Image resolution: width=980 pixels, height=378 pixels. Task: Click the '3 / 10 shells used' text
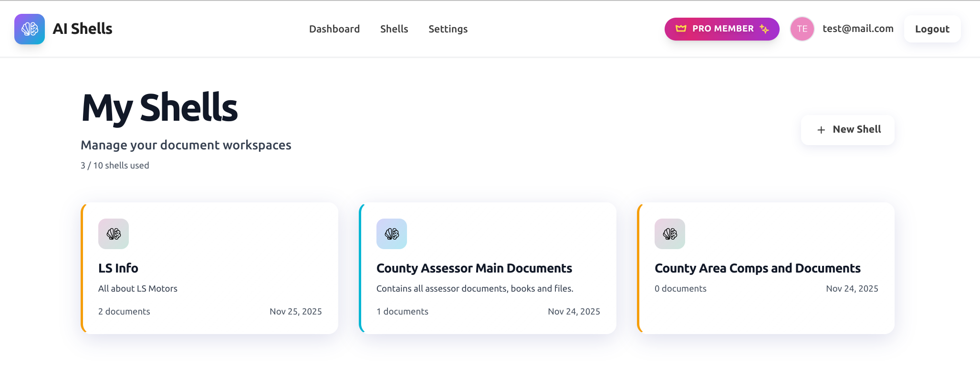pos(115,166)
